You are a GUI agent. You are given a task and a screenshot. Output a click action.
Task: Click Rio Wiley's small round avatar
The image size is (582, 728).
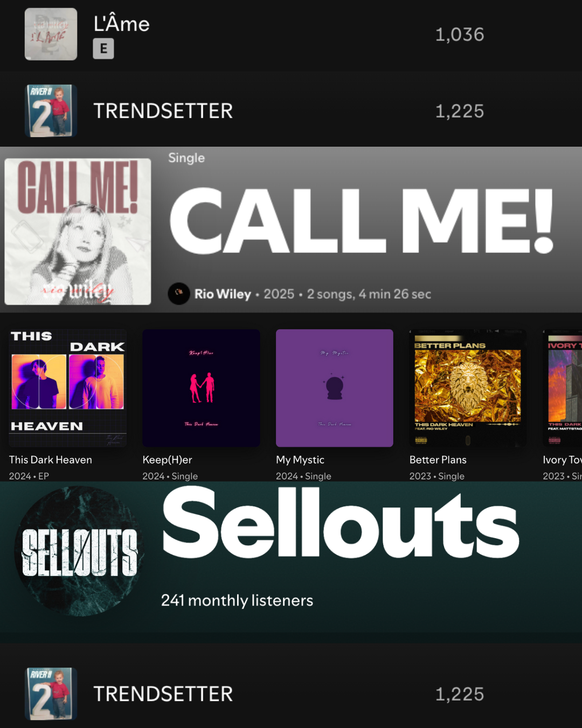click(x=179, y=293)
